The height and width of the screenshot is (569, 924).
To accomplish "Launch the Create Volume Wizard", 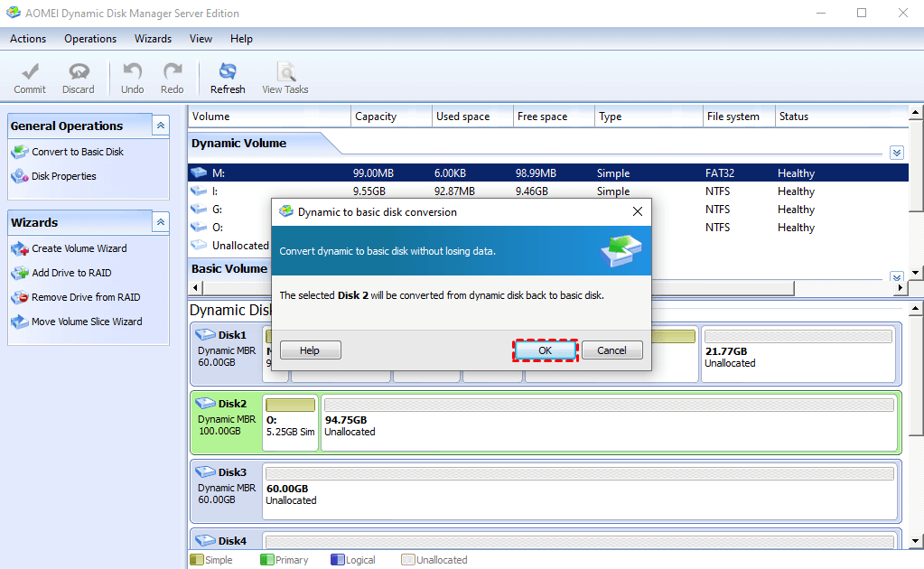I will (x=79, y=248).
